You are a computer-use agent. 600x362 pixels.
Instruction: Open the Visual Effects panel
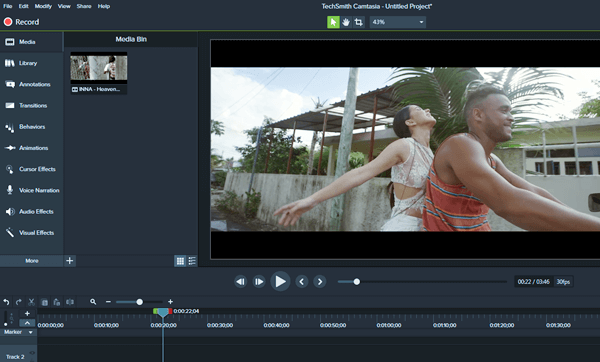point(31,233)
